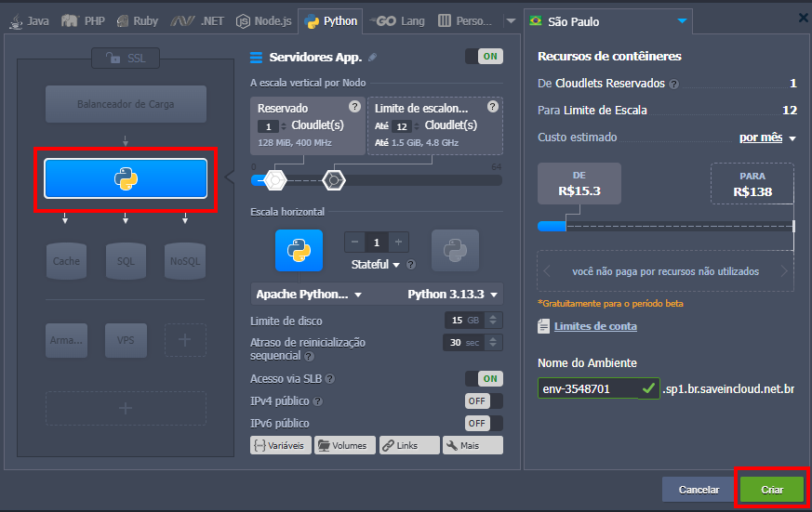Image resolution: width=812 pixels, height=512 pixels.
Task: Click the Servidores App. layer list icon
Action: 256,58
